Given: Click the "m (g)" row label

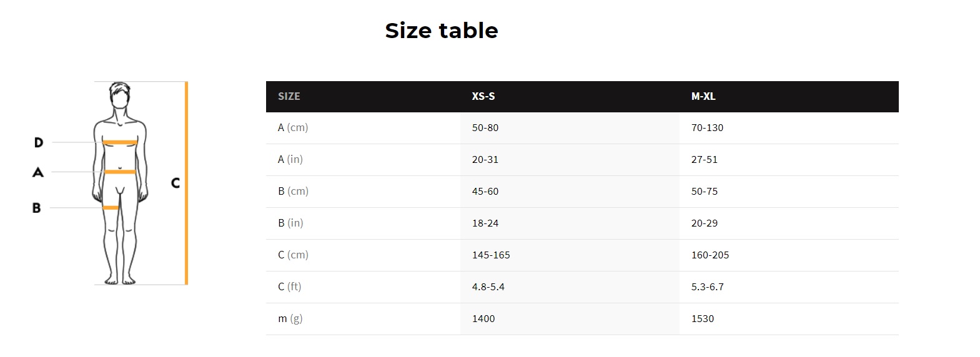Looking at the screenshot, I should [290, 319].
